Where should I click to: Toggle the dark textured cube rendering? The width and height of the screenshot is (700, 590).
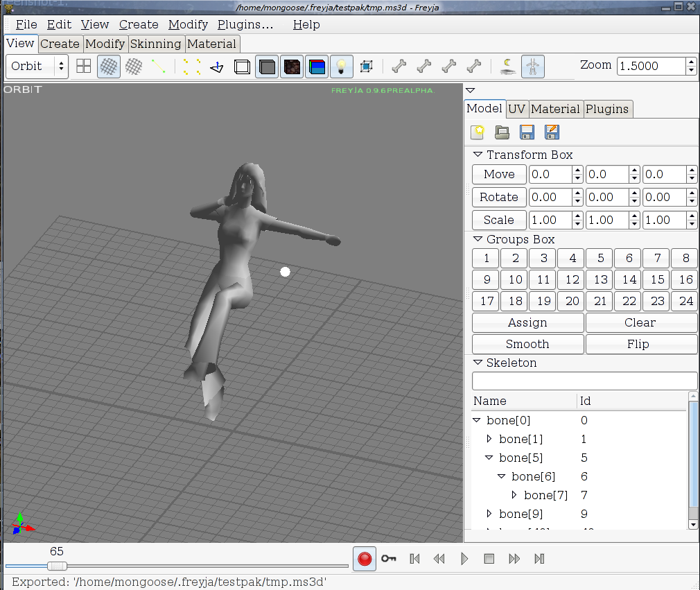[292, 67]
